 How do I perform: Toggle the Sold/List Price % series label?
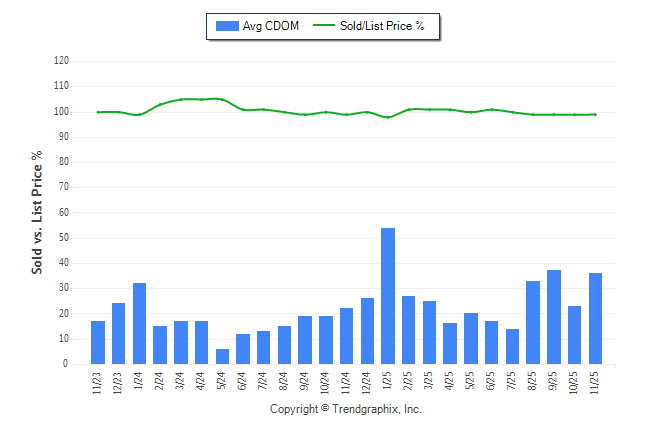(x=385, y=26)
